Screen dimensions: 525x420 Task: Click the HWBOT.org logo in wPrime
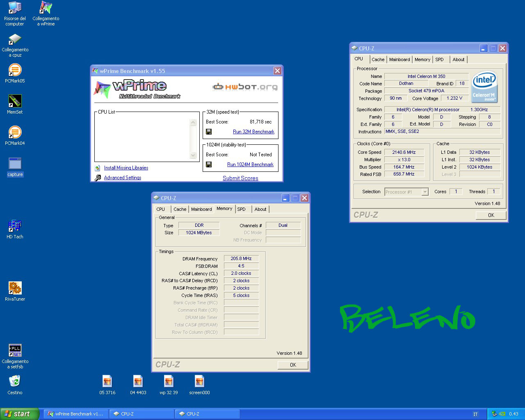245,87
